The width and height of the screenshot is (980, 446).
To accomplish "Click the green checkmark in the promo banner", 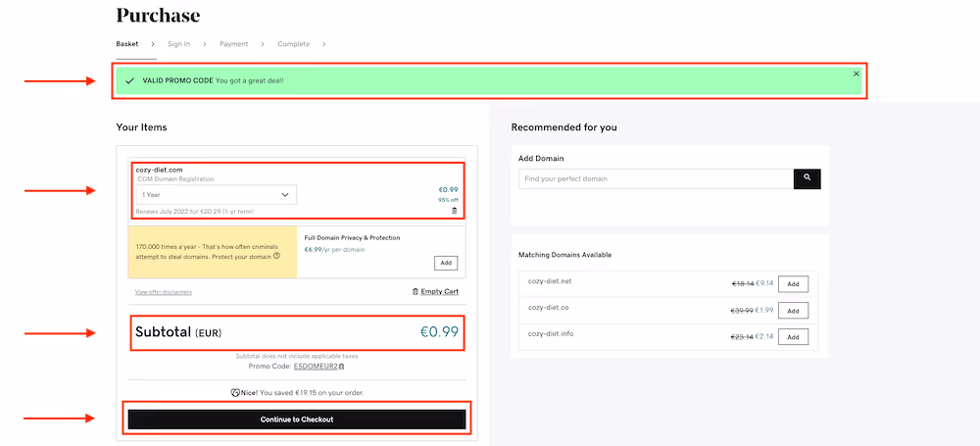I will (129, 80).
